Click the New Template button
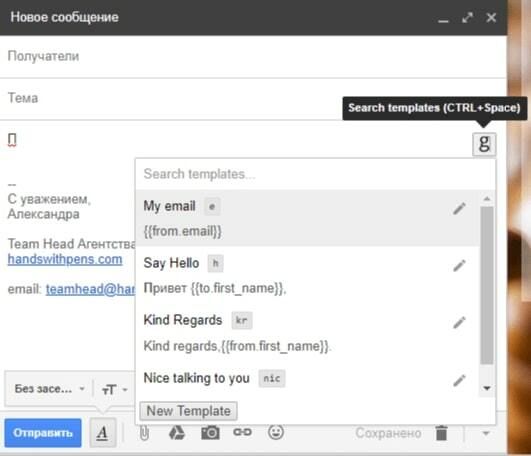This screenshot has height=456, width=531. [x=189, y=411]
